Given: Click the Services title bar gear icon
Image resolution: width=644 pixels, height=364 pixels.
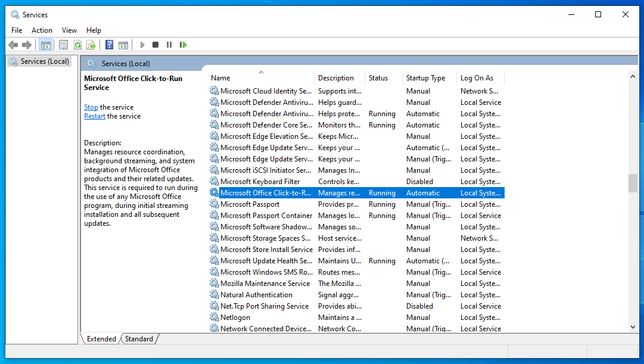Looking at the screenshot, I should (15, 15).
